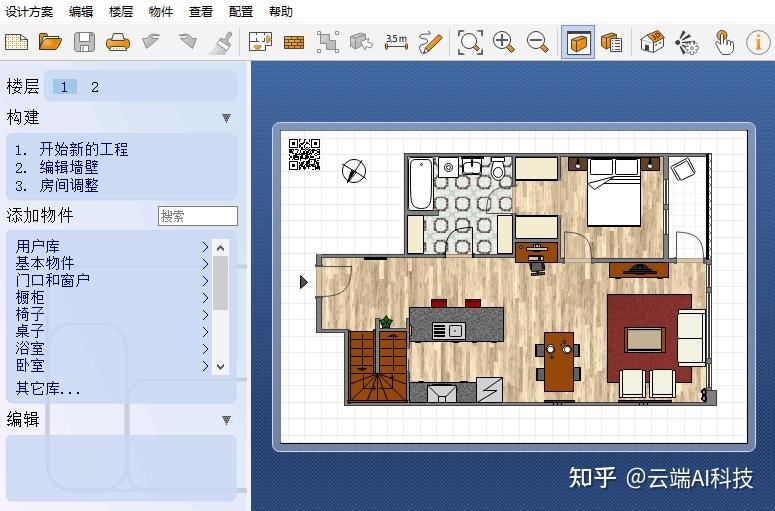
Task: Open the 设计方案 menu
Action: (x=29, y=11)
